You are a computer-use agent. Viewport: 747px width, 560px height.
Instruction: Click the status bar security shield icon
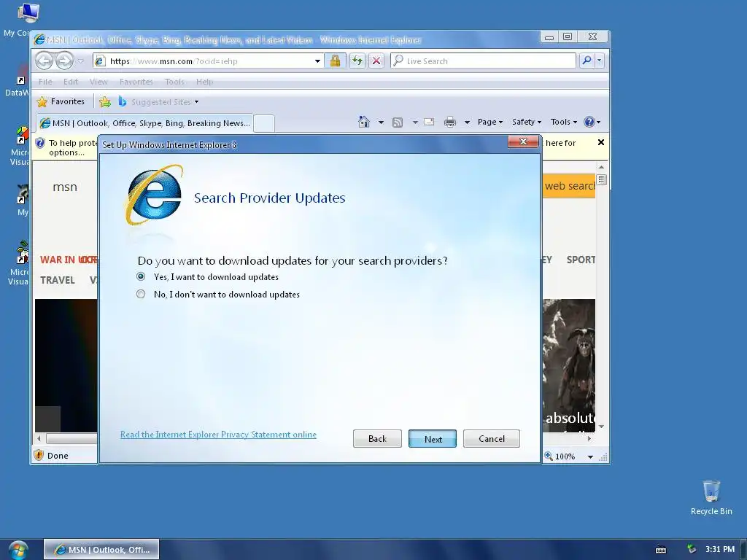point(39,456)
